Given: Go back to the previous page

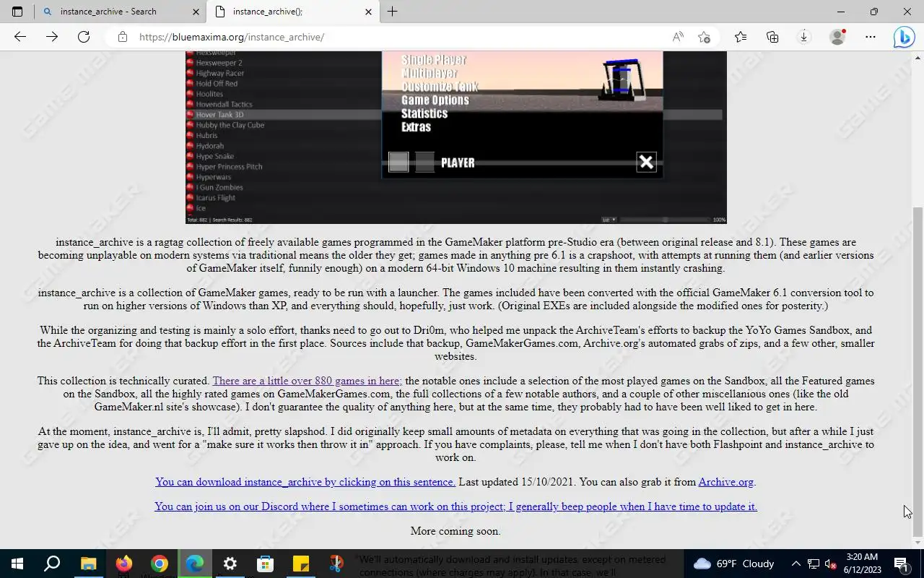Looking at the screenshot, I should tap(20, 37).
